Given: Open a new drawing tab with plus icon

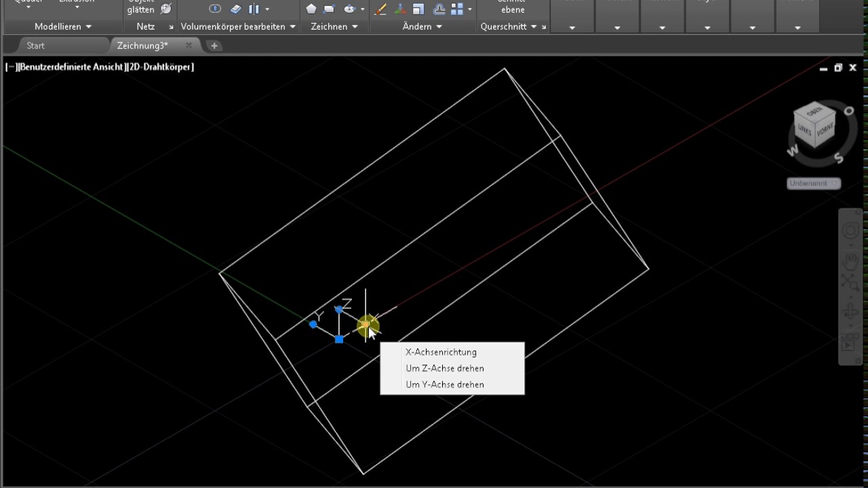Looking at the screenshot, I should [214, 45].
